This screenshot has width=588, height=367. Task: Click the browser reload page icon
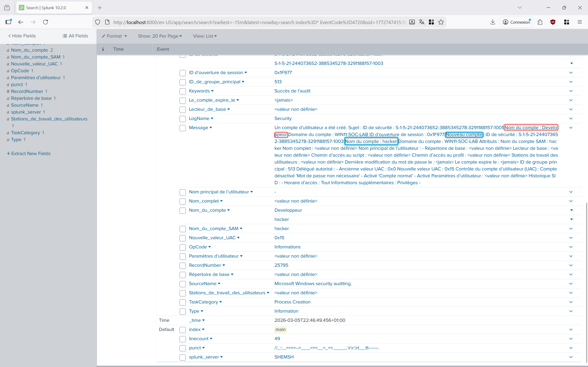[x=45, y=22]
